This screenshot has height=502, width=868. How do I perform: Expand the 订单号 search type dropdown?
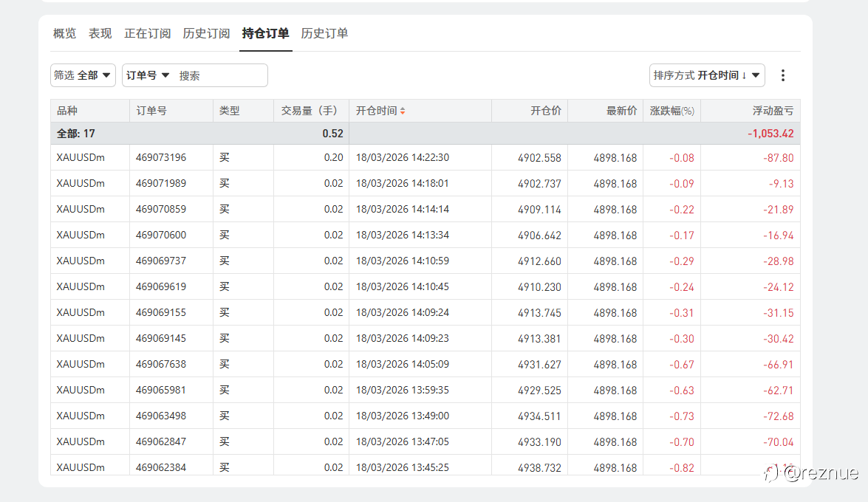[148, 75]
